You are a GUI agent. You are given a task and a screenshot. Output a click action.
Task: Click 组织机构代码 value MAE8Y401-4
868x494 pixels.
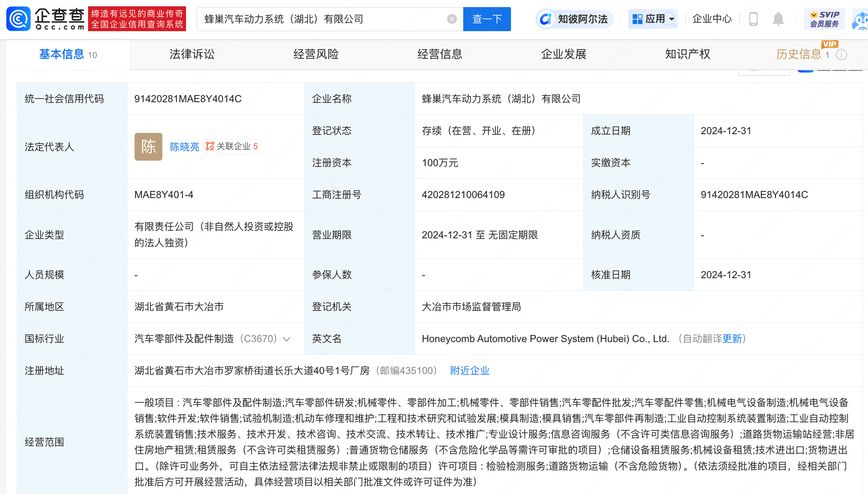click(164, 195)
